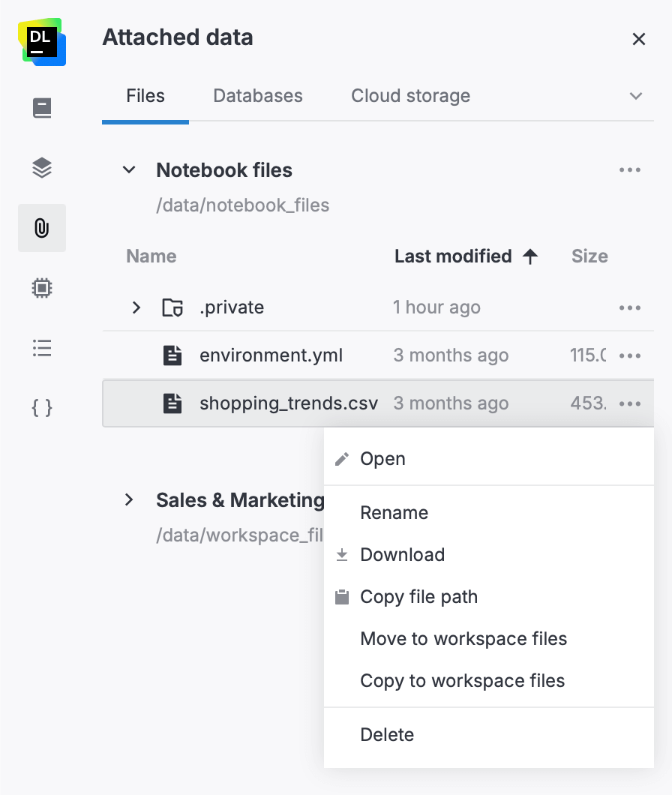The image size is (672, 795).
Task: Open the ellipsis menu for Notebook files
Action: point(629,169)
